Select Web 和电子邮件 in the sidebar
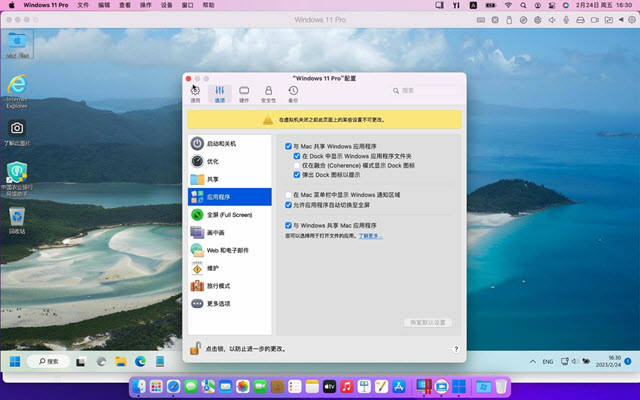The width and height of the screenshot is (640, 400). [230, 250]
